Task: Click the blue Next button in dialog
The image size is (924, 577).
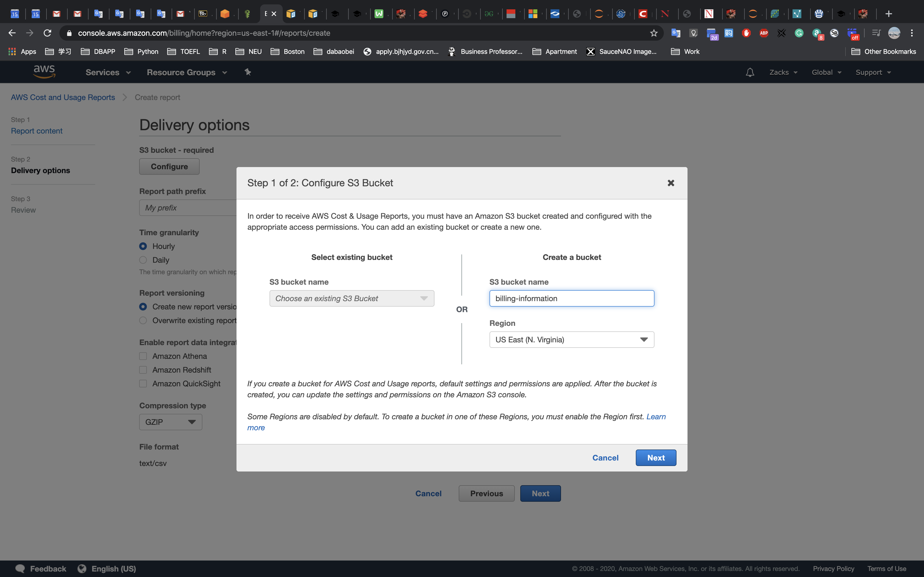Action: (x=656, y=457)
